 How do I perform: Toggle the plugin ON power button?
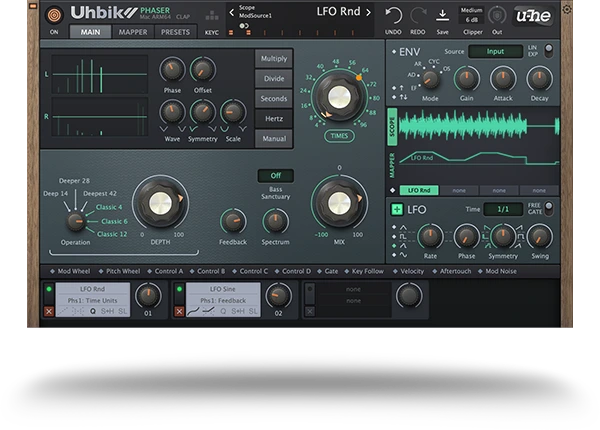point(54,15)
